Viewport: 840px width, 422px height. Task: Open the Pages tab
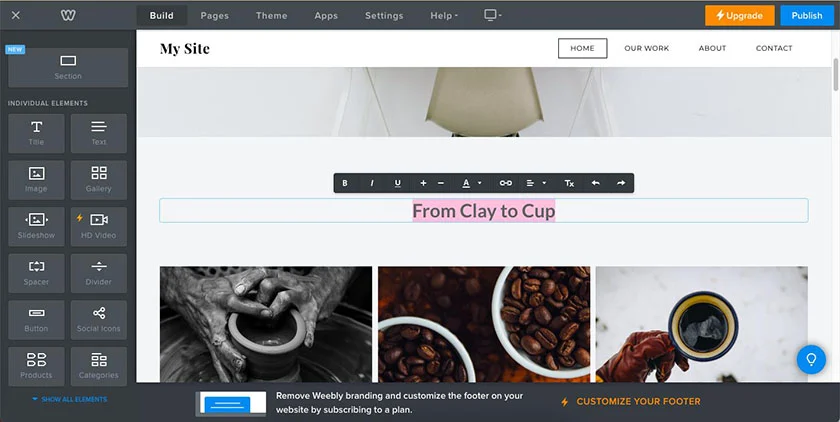click(x=214, y=16)
